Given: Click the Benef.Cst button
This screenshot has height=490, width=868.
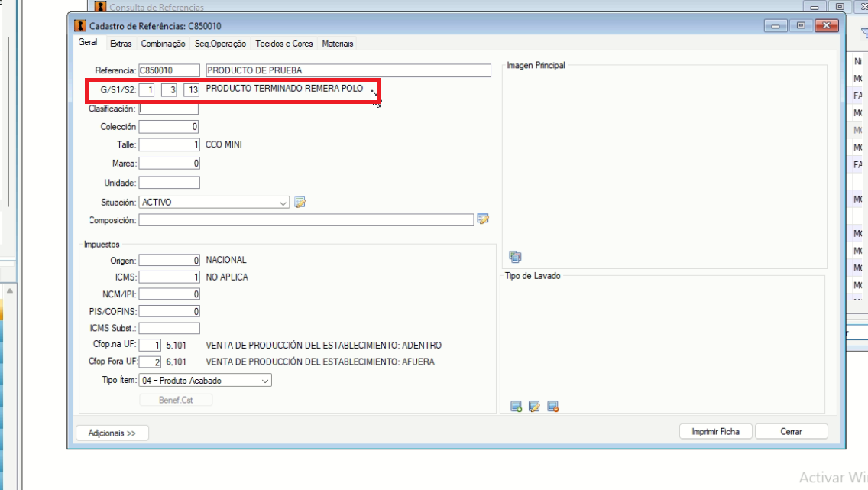Looking at the screenshot, I should coord(176,400).
